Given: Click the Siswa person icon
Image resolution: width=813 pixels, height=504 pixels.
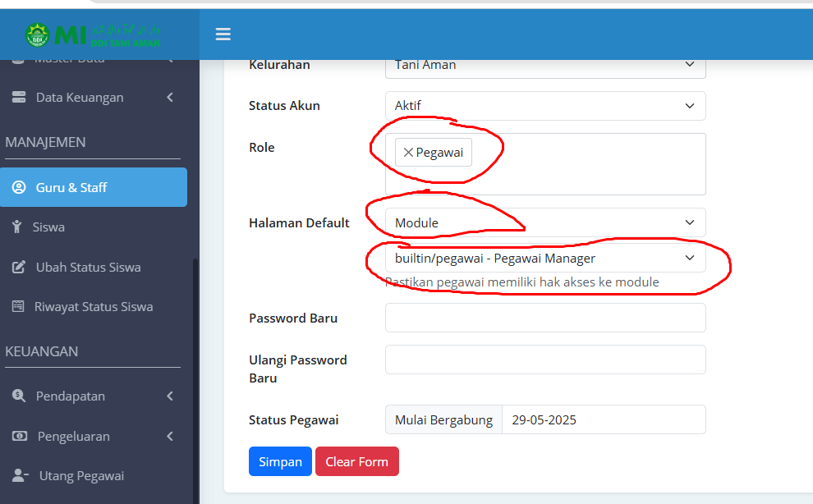Looking at the screenshot, I should coord(16,227).
